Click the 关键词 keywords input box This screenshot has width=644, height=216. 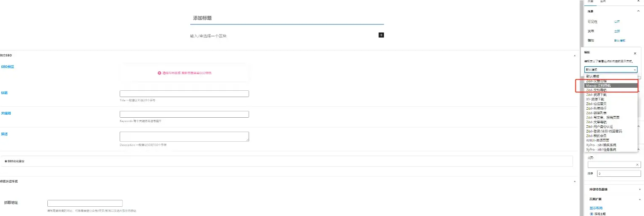184,114
